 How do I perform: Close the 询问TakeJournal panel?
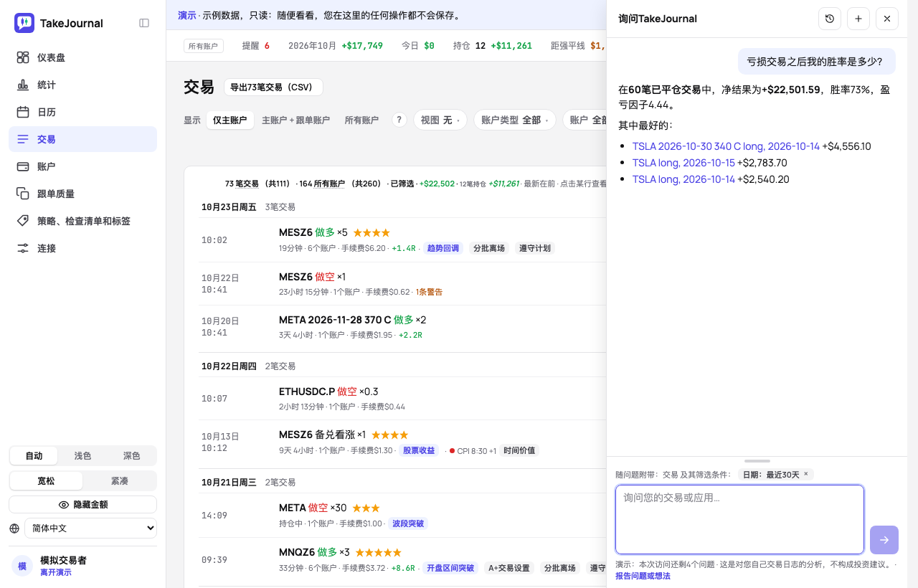pyautogui.click(x=887, y=19)
